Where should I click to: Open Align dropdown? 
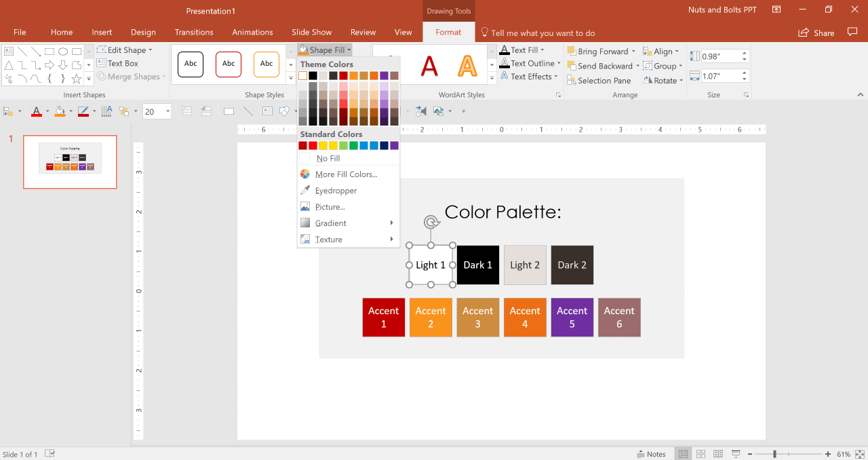[661, 51]
